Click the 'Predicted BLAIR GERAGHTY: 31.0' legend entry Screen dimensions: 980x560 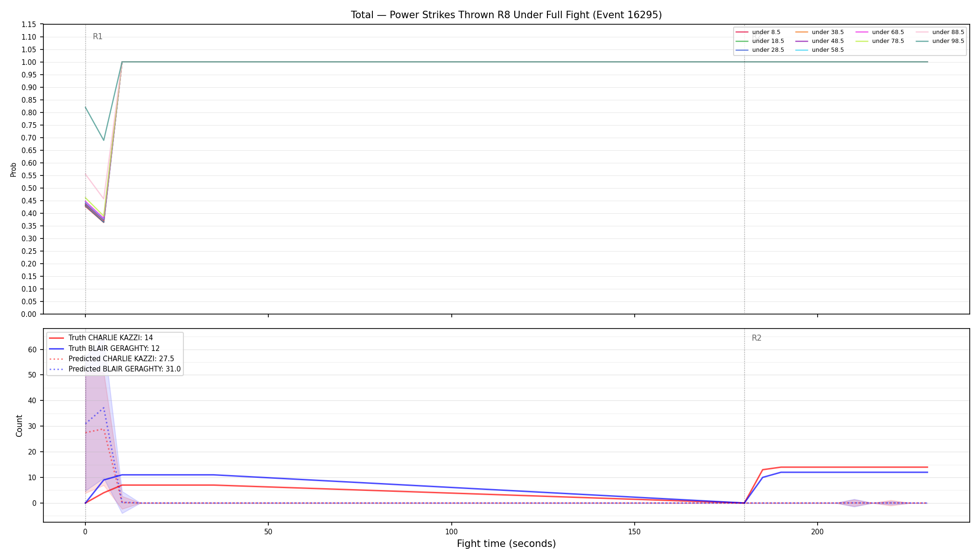[x=115, y=369]
